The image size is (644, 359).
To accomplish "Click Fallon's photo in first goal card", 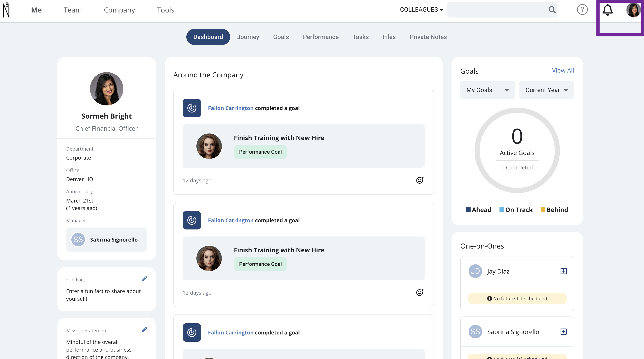I will 209,146.
